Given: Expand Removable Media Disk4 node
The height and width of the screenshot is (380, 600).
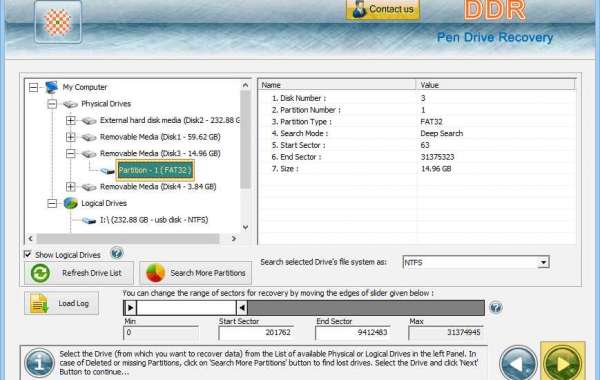Looking at the screenshot, I should click(x=70, y=187).
